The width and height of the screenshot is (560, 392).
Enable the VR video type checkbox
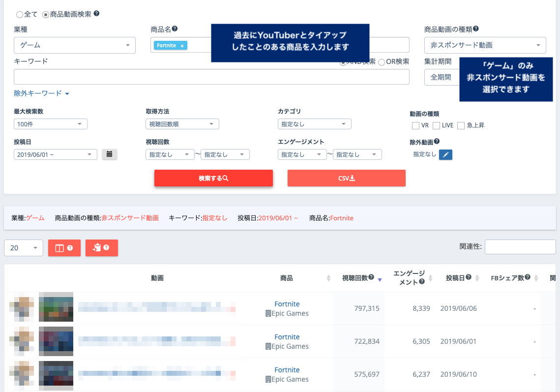coord(415,125)
